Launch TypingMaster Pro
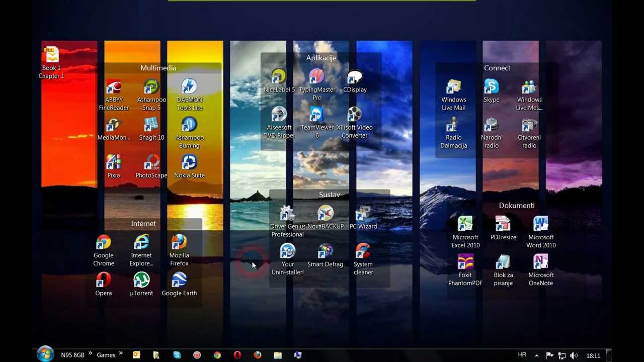The height and width of the screenshot is (362, 644). [317, 85]
